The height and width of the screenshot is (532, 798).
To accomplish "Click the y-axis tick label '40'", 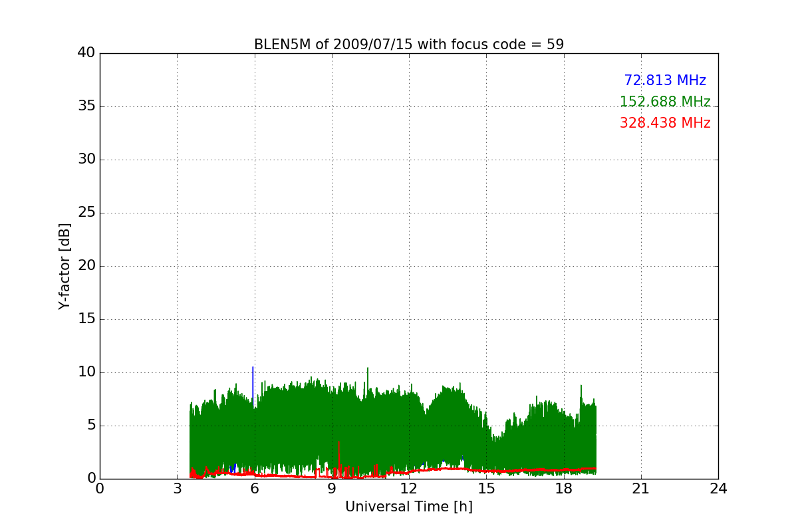I will pos(86,53).
